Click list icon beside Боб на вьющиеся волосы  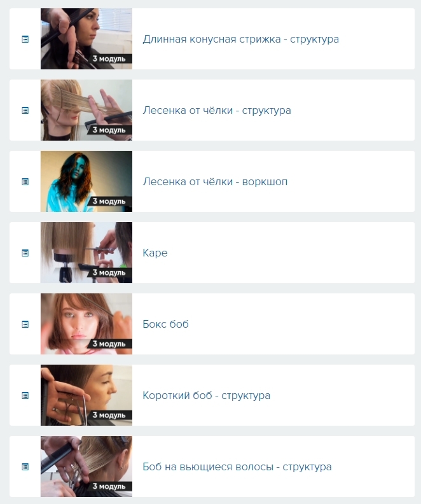point(25,466)
